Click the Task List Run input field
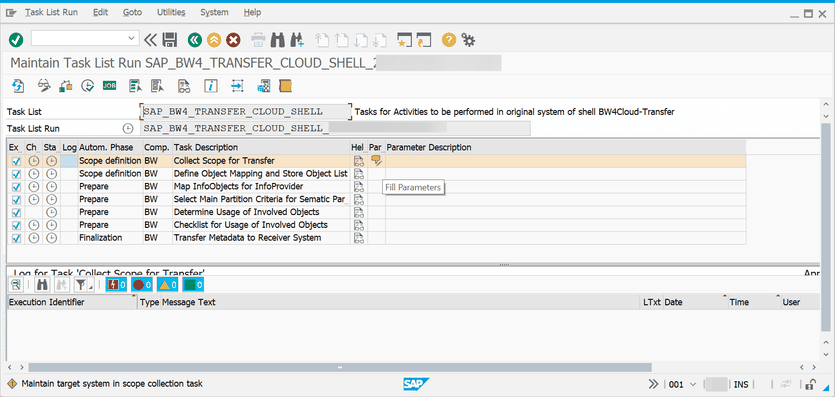The height and width of the screenshot is (397, 835). pyautogui.click(x=335, y=129)
